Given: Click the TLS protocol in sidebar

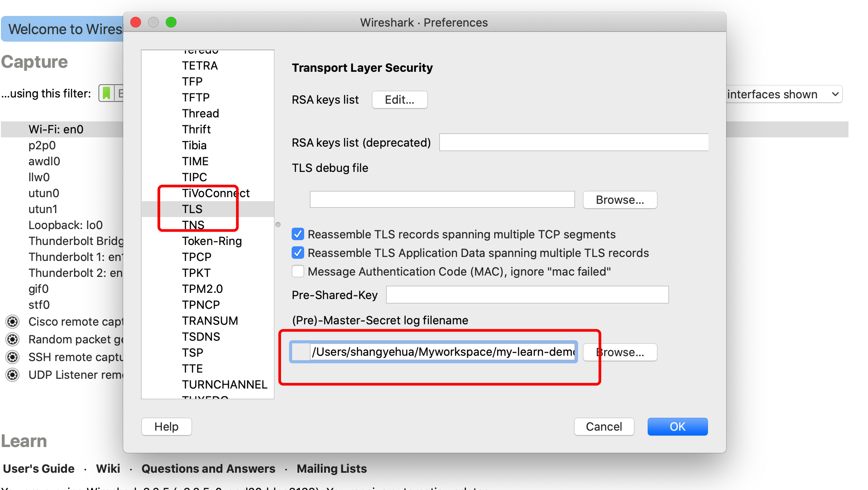Looking at the screenshot, I should (x=192, y=209).
